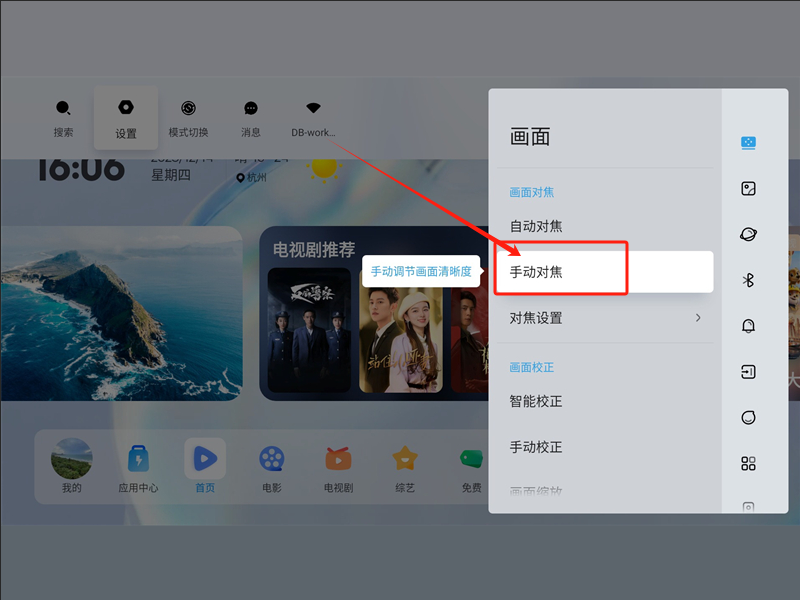Switch to the 电影 tab
This screenshot has height=600, width=800.
[271, 468]
